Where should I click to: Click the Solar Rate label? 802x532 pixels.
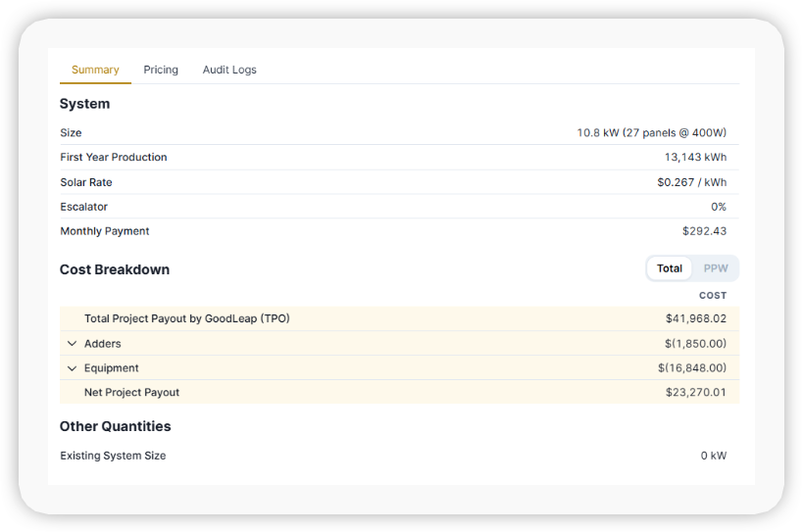pyautogui.click(x=86, y=182)
